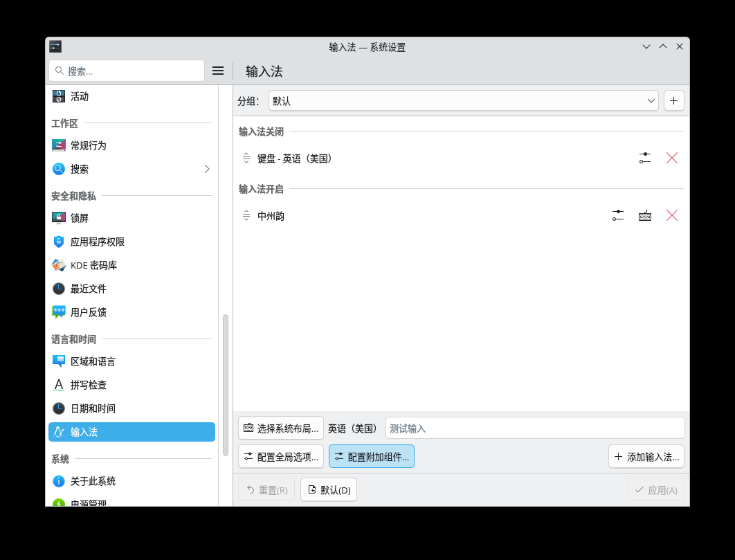Expand the 搜索 sidebar submenu arrow
The height and width of the screenshot is (560, 735).
tap(206, 169)
